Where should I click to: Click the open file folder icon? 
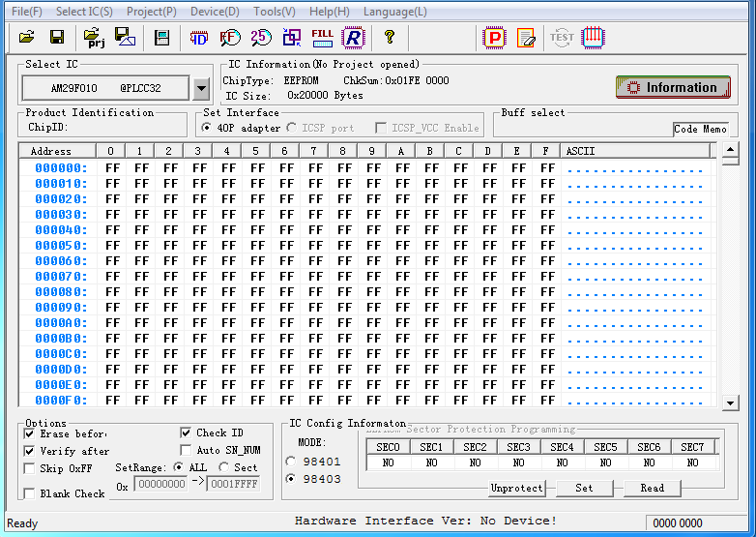point(27,38)
